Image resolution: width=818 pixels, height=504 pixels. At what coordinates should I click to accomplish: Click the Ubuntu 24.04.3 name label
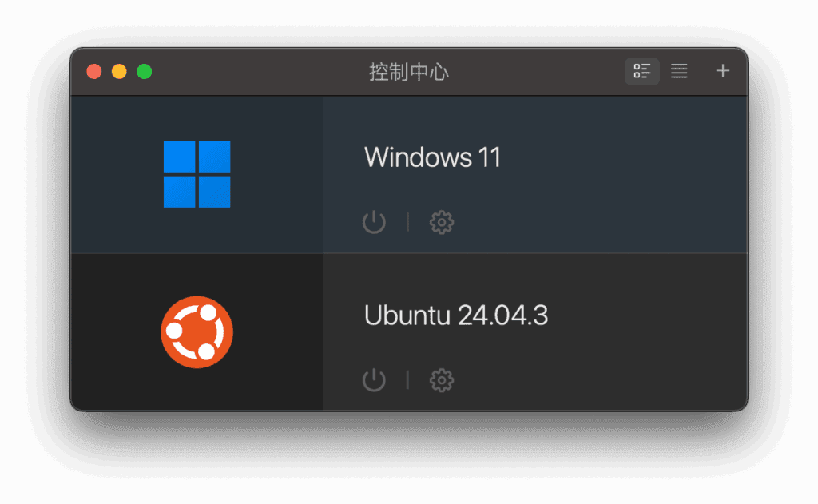coord(456,315)
